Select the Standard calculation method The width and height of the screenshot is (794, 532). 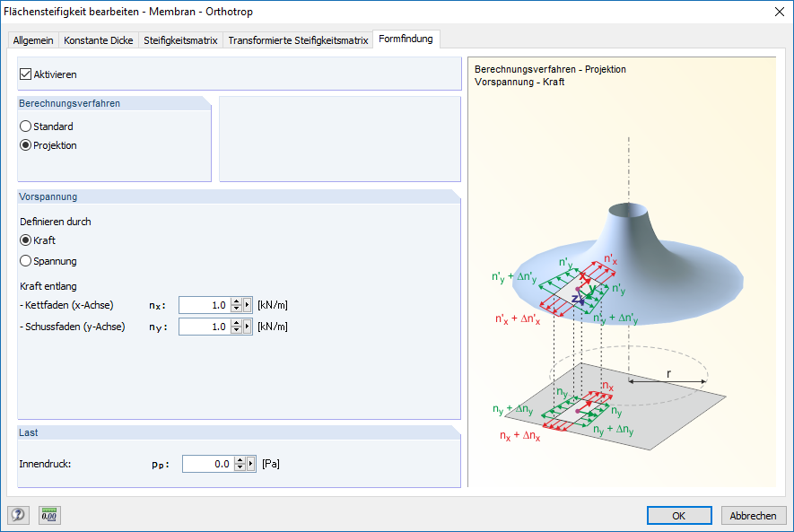coord(24,126)
